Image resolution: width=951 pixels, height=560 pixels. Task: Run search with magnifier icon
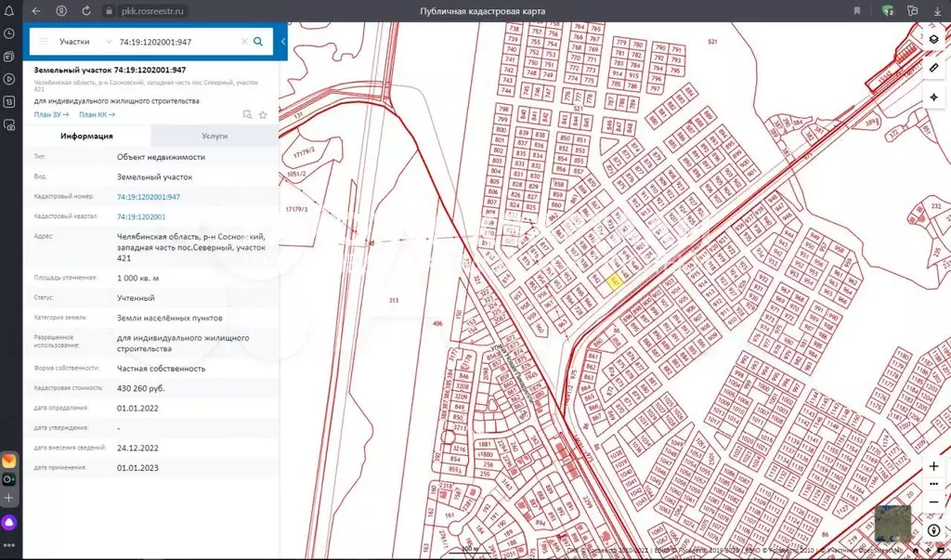[258, 42]
